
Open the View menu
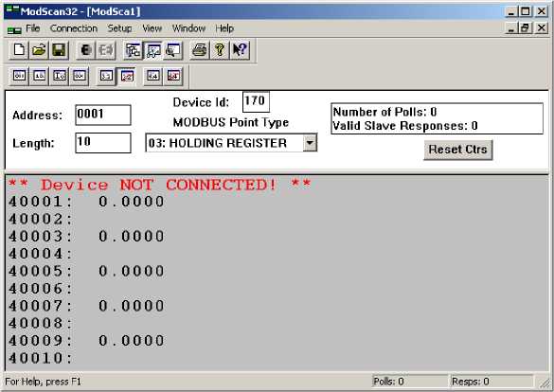coord(152,28)
